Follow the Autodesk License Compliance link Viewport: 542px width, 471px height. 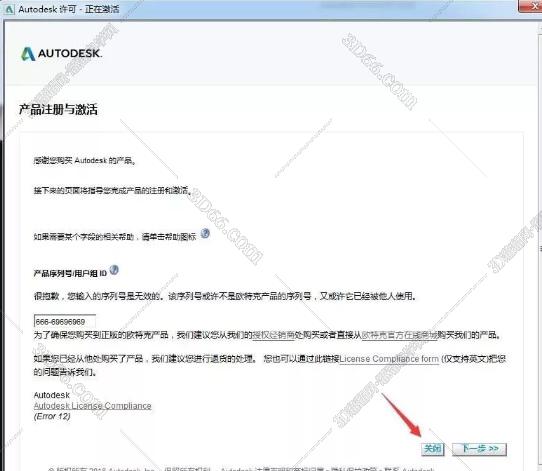coord(92,406)
